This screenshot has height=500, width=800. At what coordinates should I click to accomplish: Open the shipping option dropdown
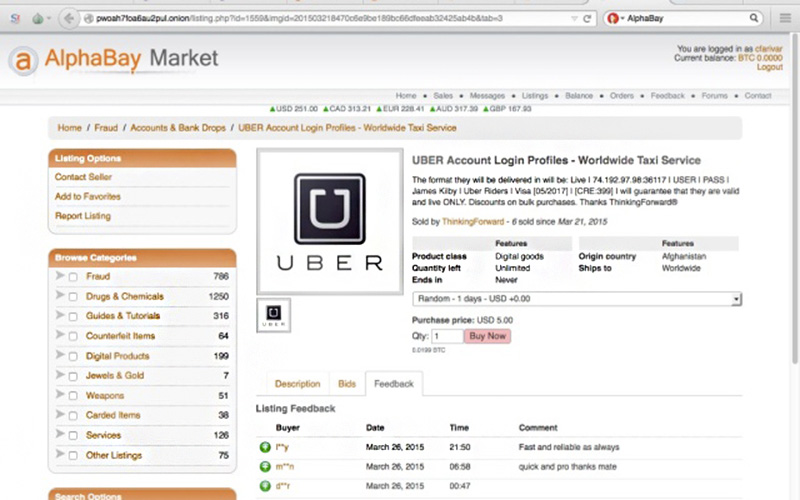577,299
